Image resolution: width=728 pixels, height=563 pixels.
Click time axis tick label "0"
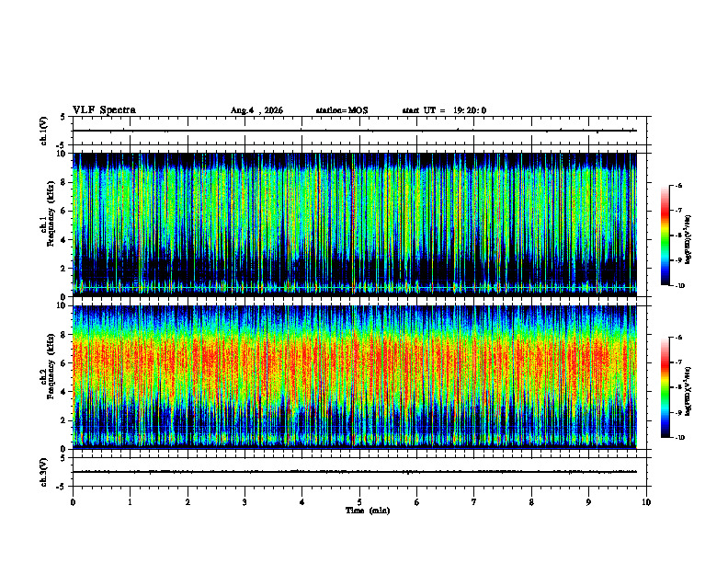(73, 502)
